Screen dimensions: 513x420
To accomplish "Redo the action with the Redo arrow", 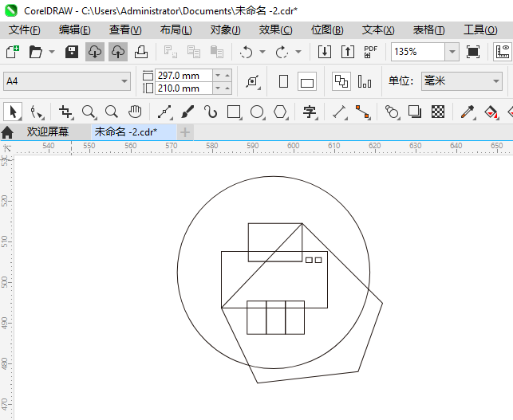I will coord(282,52).
